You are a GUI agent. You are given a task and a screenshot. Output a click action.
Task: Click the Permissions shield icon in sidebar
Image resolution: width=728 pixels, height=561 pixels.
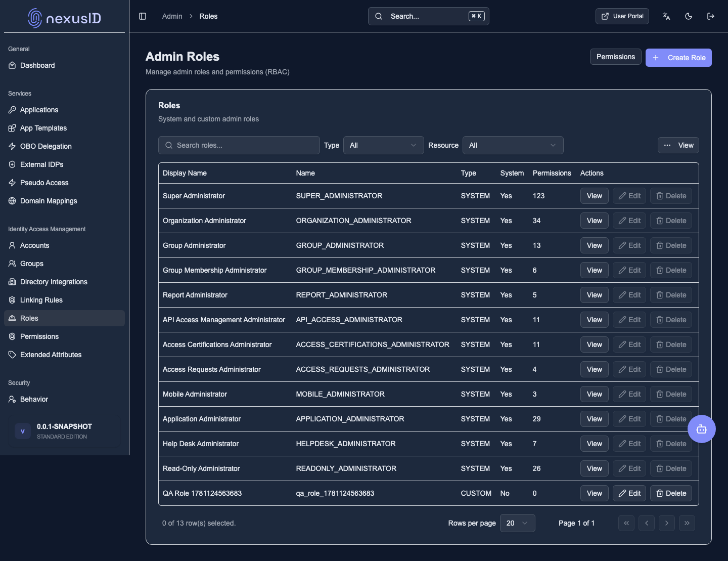click(x=12, y=336)
